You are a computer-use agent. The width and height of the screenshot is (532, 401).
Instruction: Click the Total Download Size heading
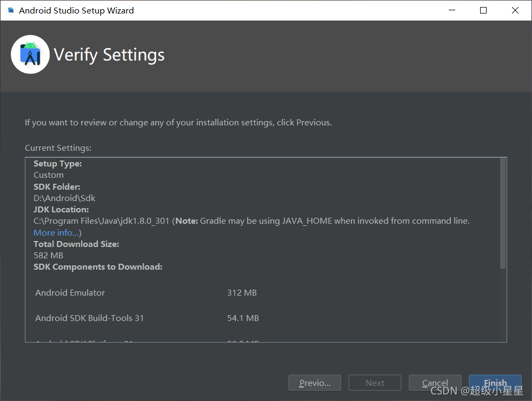pos(76,244)
